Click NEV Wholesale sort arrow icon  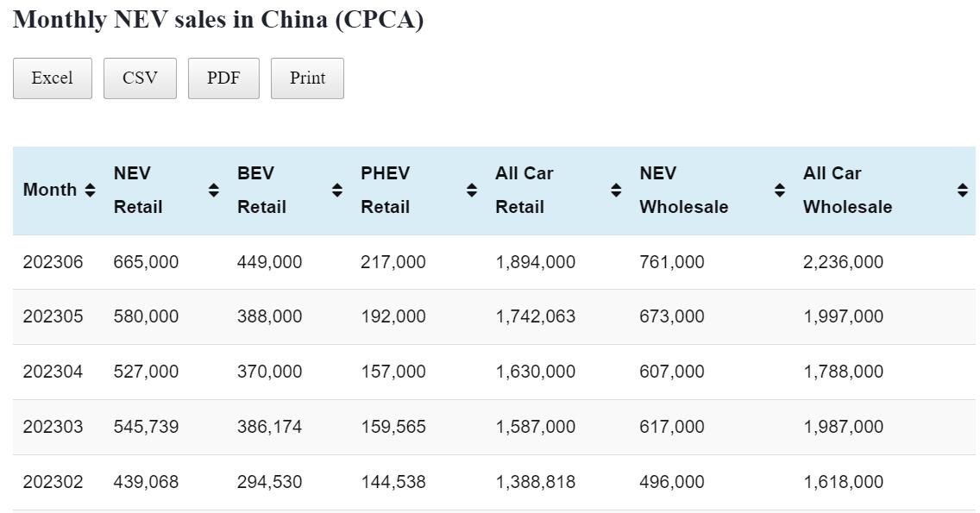point(780,191)
